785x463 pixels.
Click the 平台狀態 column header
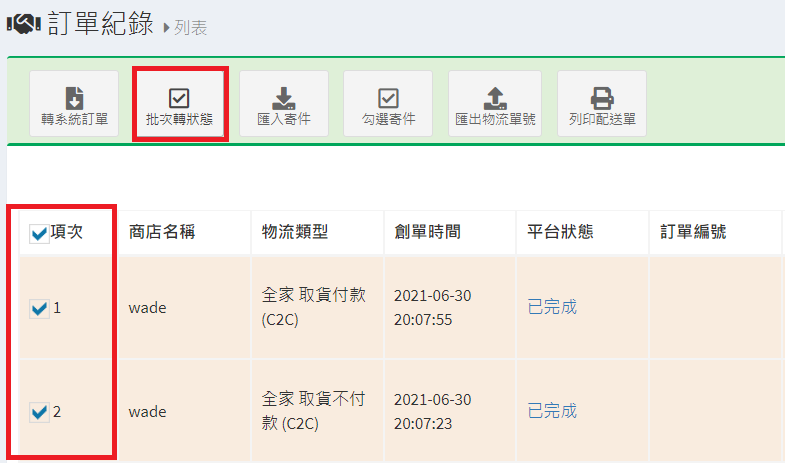coord(560,232)
